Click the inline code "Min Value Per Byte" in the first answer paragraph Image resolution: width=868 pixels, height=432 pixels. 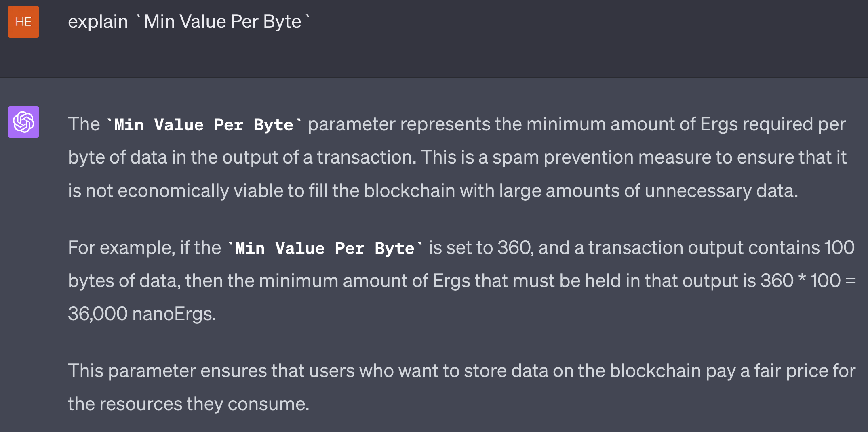click(204, 125)
